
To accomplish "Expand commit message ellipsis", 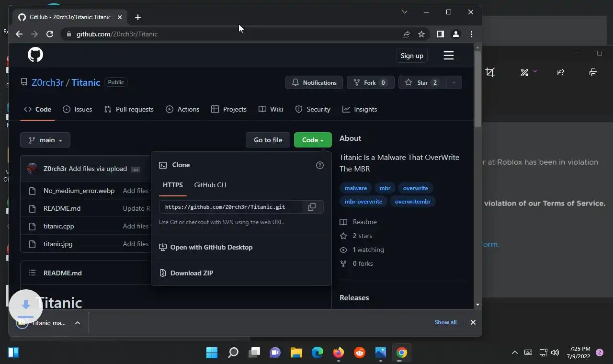I will (x=136, y=169).
